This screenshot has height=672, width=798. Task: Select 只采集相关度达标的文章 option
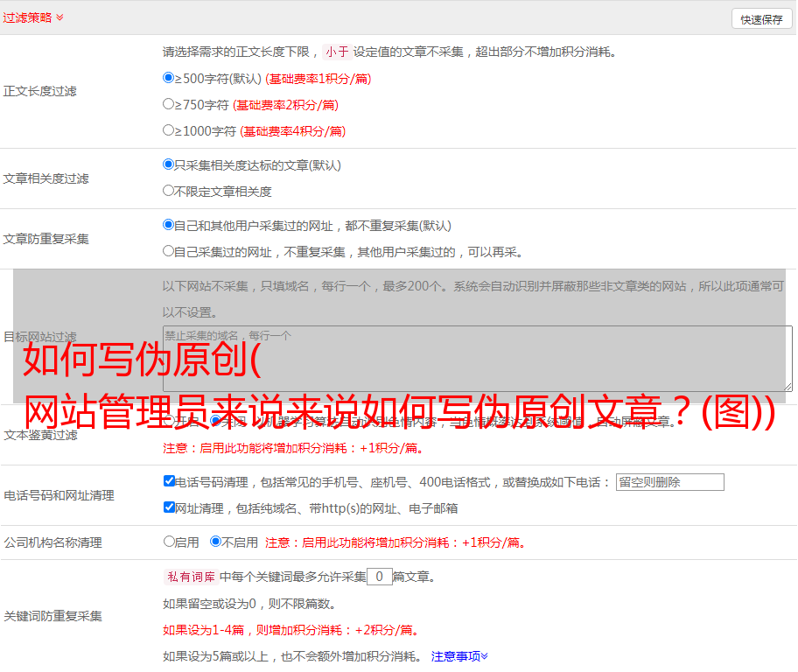pos(169,164)
